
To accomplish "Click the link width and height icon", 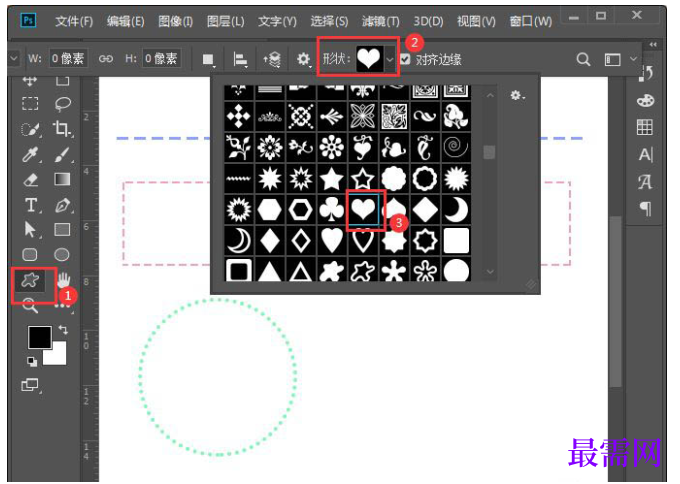I will click(106, 59).
